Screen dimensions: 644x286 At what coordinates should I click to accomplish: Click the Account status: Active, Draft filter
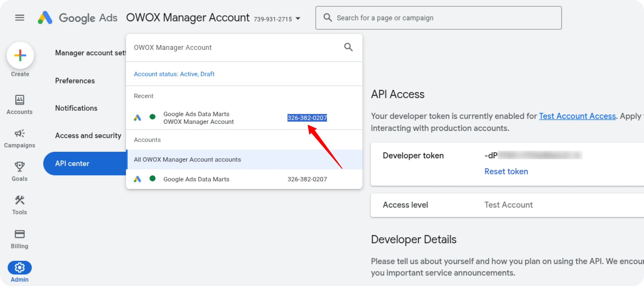(174, 74)
